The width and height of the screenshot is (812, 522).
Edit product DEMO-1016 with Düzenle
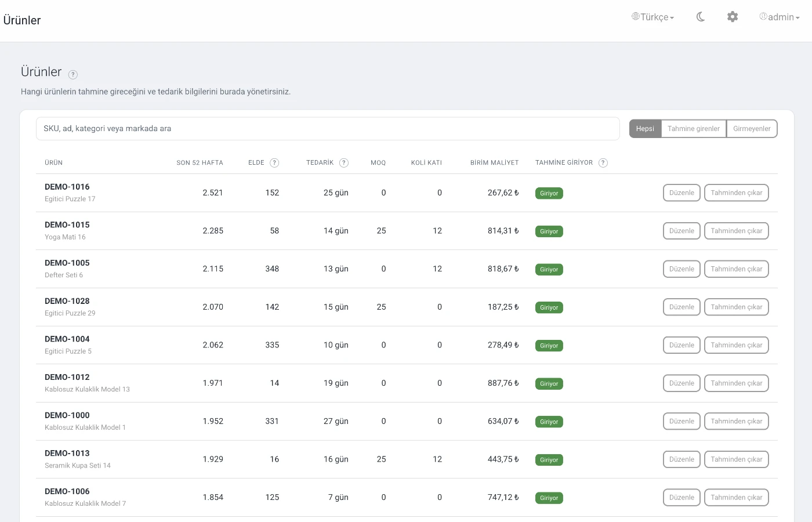point(681,193)
